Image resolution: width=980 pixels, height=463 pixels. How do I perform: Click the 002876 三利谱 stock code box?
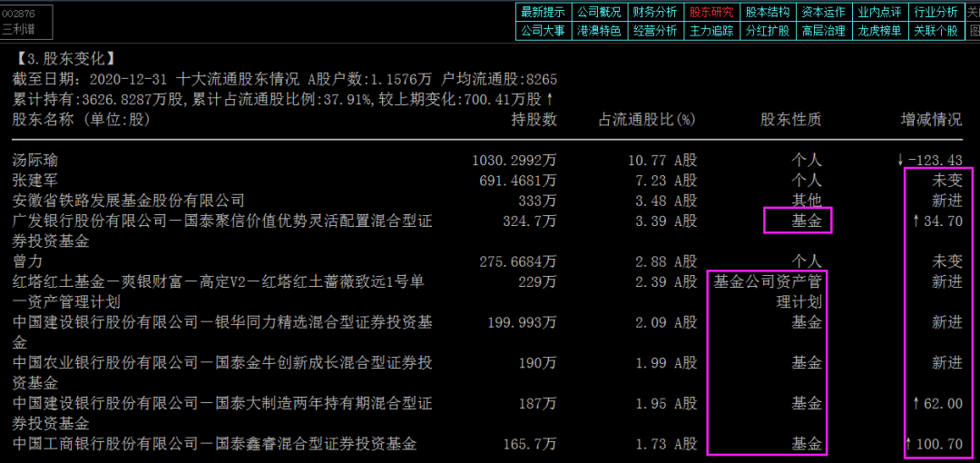(x=25, y=22)
